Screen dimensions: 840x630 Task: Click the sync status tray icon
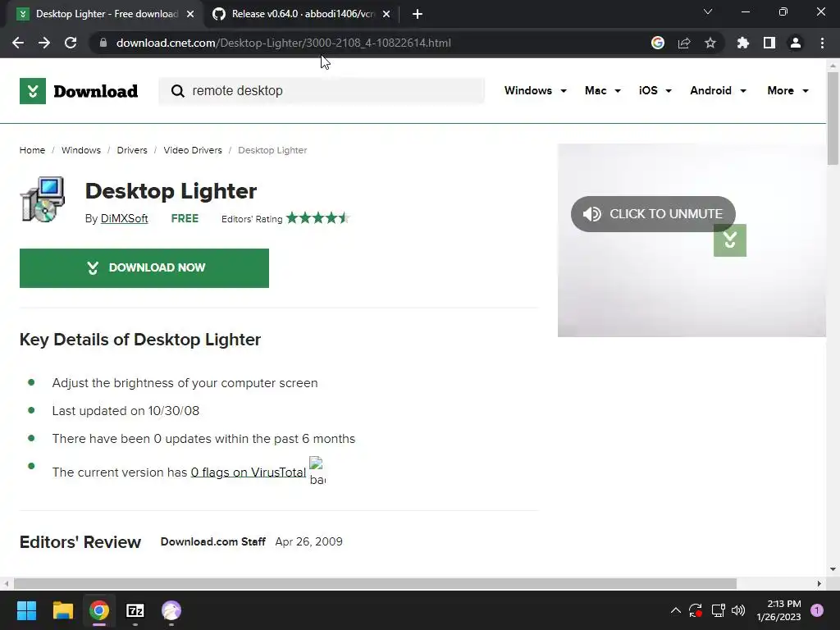[696, 610]
